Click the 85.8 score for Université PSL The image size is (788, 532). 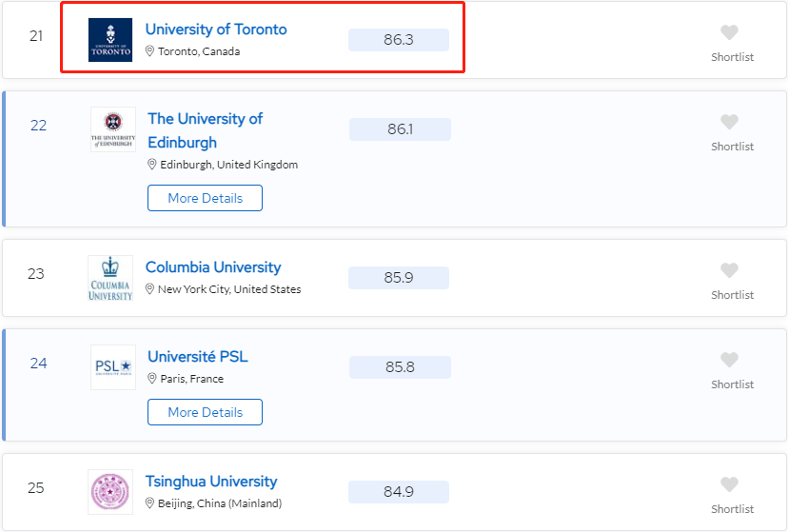[400, 367]
